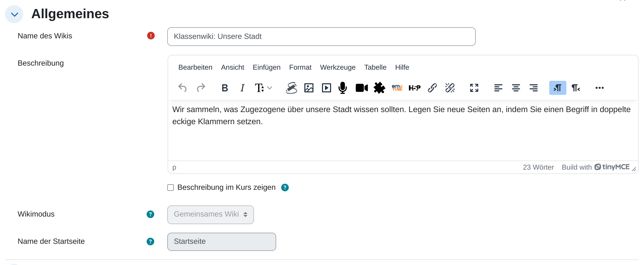Viewport: 644px width, 265px height.
Task: Set text direction left to right
Action: [558, 88]
